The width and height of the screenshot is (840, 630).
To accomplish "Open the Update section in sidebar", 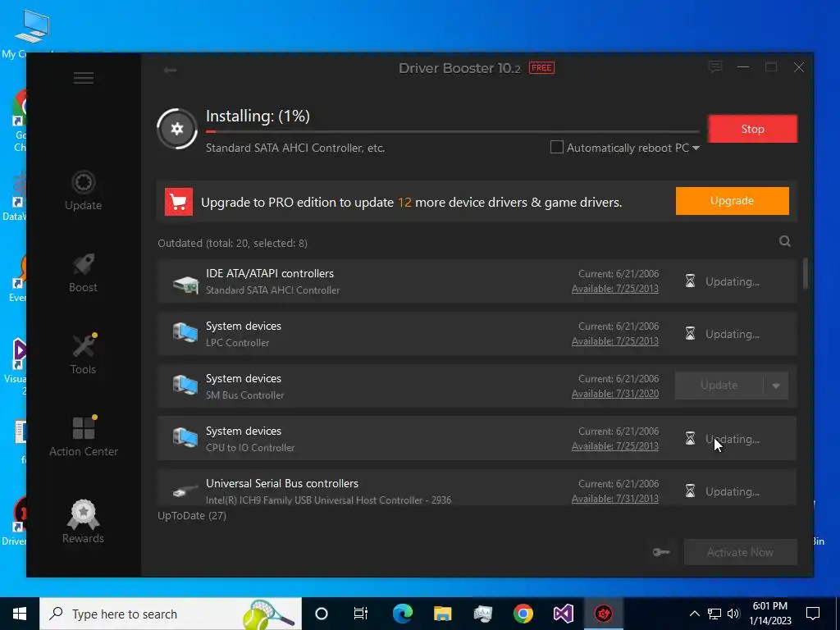I will 83,190.
